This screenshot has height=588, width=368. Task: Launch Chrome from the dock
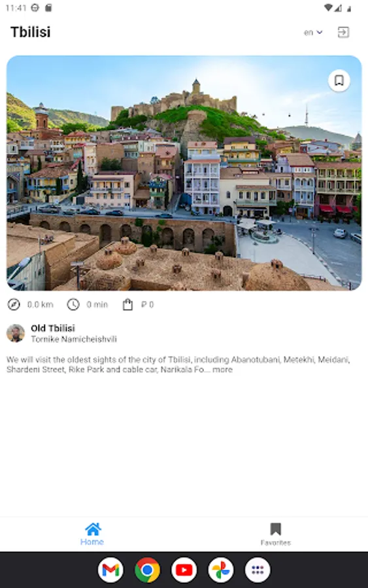click(x=147, y=570)
